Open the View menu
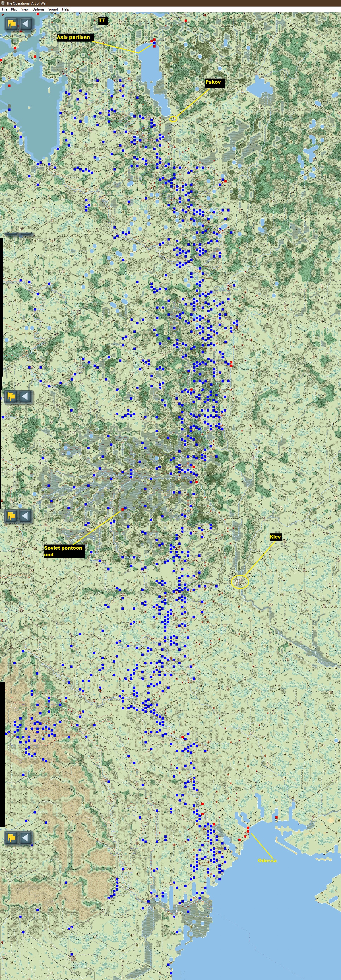 point(25,9)
